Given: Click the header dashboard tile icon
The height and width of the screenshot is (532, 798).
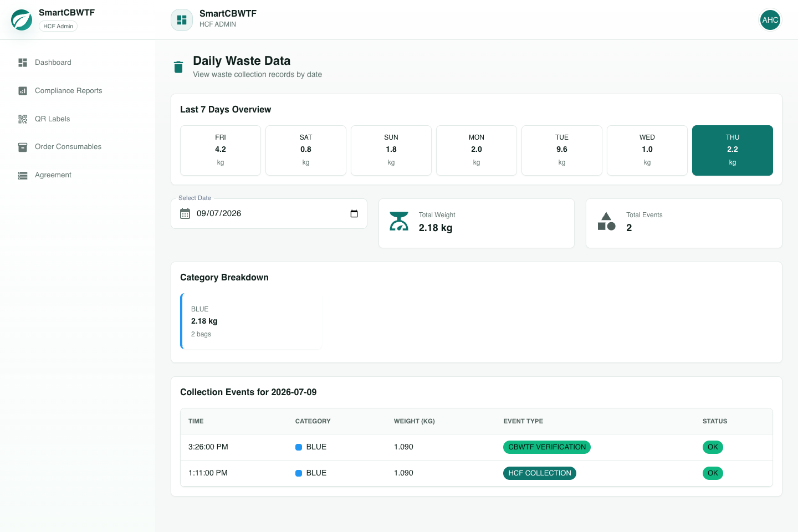Looking at the screenshot, I should pyautogui.click(x=182, y=20).
